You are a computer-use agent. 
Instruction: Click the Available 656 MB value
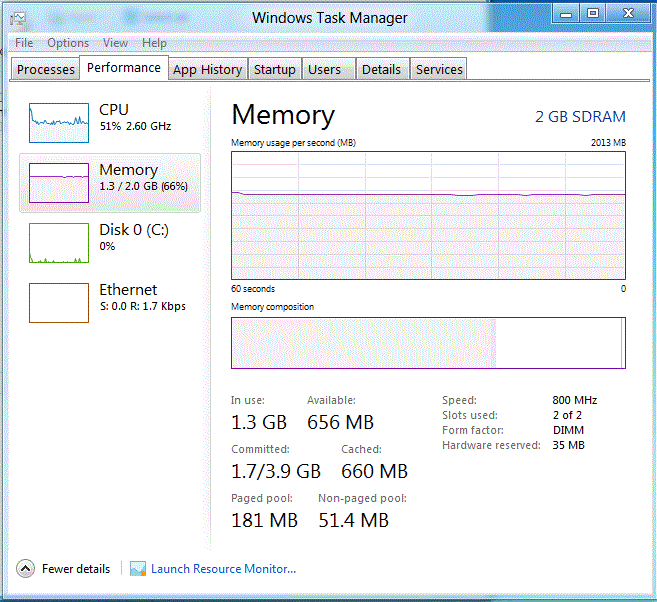pyautogui.click(x=340, y=422)
